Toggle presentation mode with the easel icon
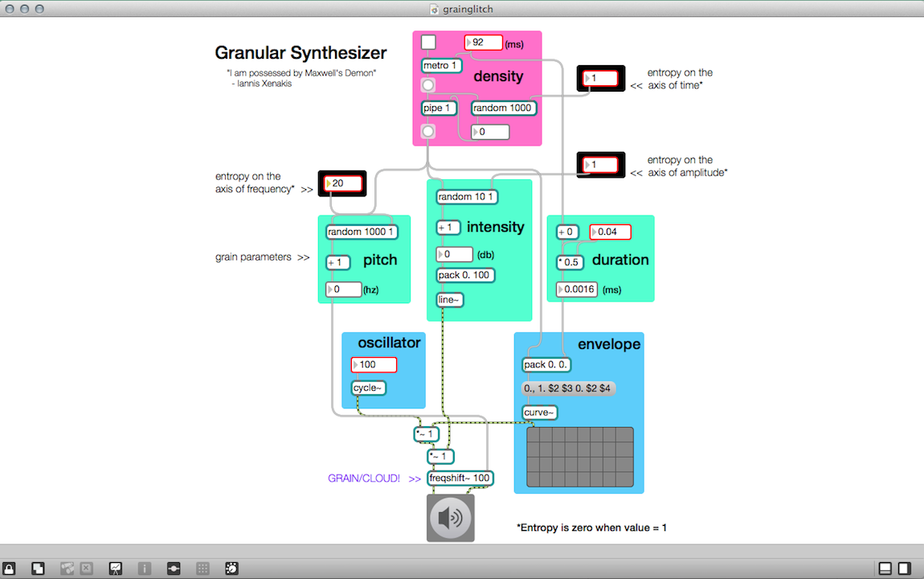Viewport: 924px width, 579px height. pyautogui.click(x=116, y=569)
